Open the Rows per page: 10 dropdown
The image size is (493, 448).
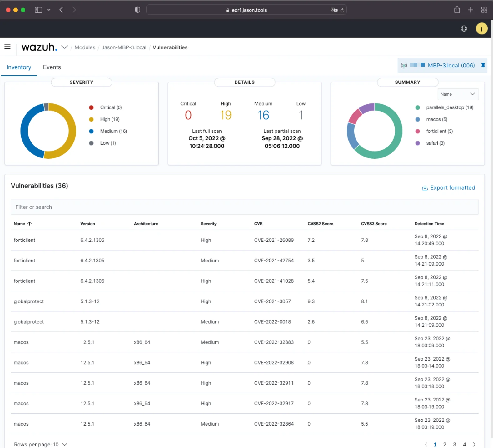tap(41, 444)
